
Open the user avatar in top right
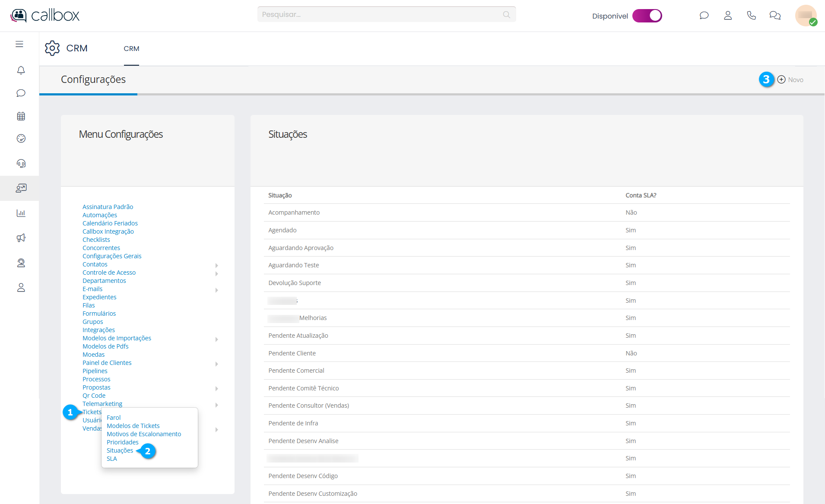pos(806,16)
